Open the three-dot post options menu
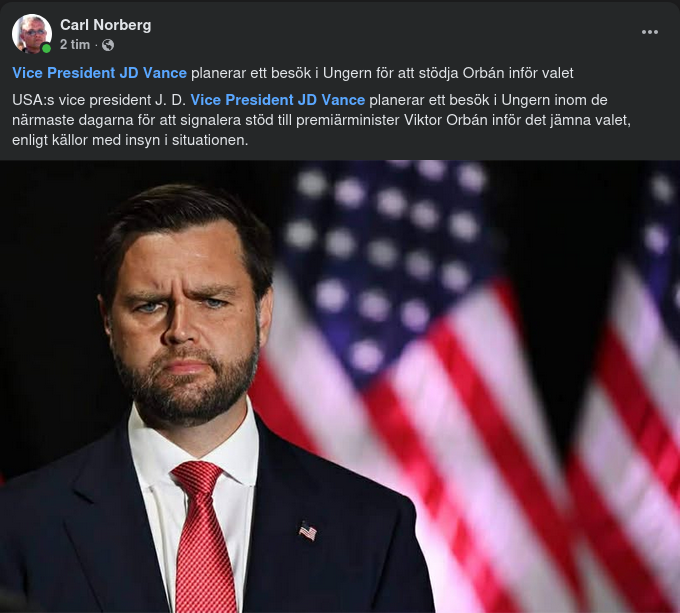Screen dimensions: 680x613 tap(650, 32)
